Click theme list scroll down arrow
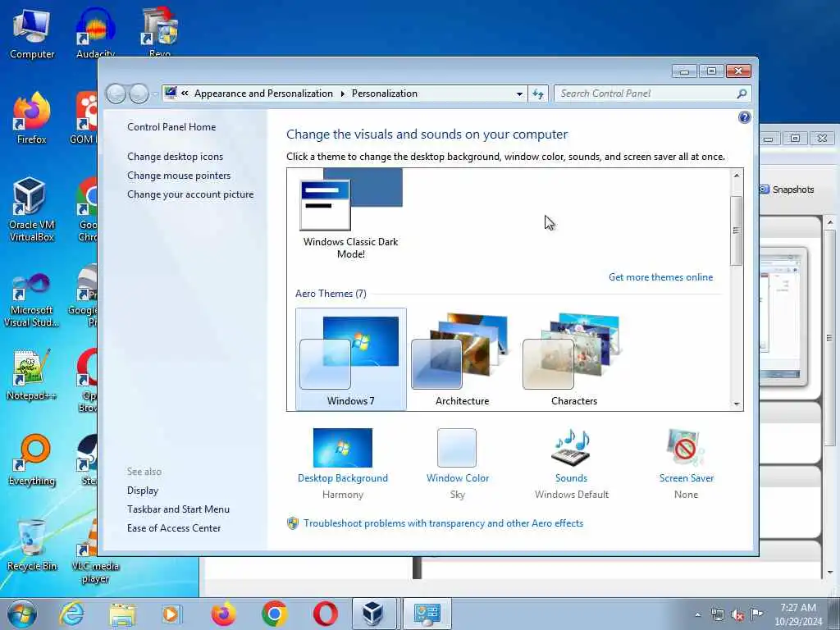This screenshot has width=840, height=630. click(x=737, y=404)
